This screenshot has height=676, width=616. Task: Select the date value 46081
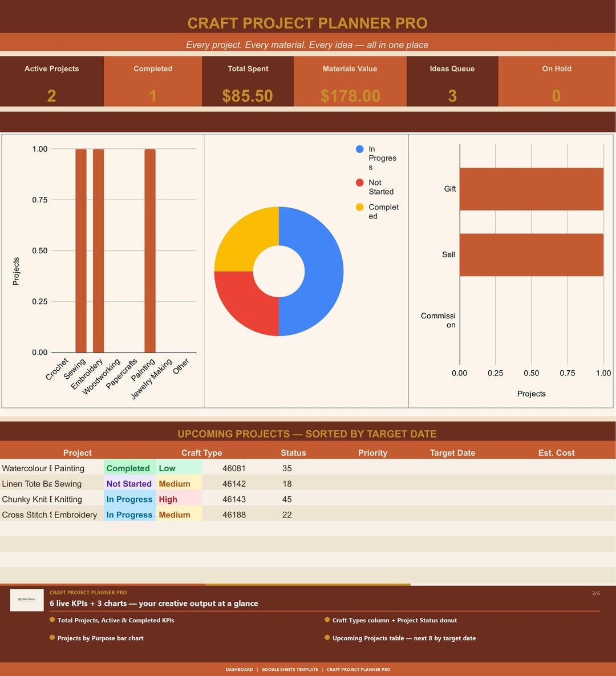coord(234,468)
